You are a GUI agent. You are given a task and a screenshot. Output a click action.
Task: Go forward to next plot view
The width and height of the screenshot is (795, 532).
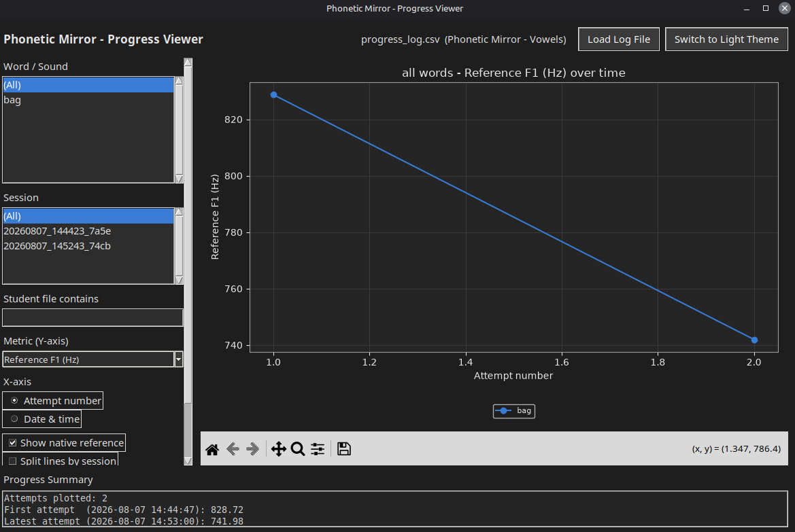(252, 449)
